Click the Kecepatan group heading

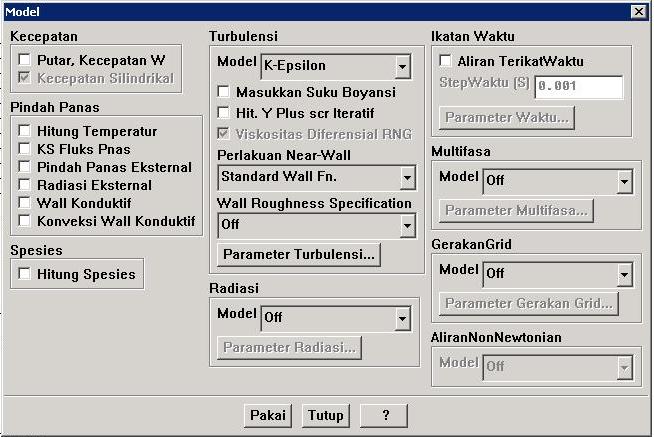pyautogui.click(x=44, y=36)
